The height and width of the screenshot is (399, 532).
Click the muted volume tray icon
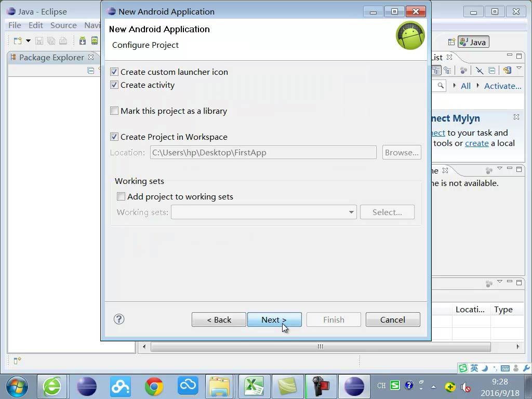(465, 387)
